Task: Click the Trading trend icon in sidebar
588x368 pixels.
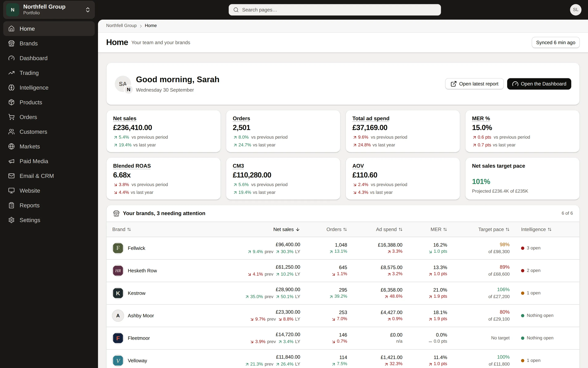Action: coord(11,73)
